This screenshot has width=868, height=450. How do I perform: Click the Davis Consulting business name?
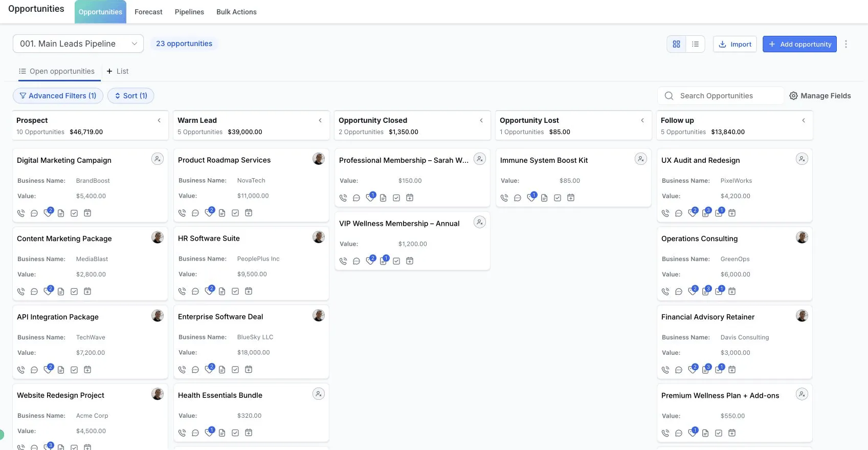pos(745,337)
